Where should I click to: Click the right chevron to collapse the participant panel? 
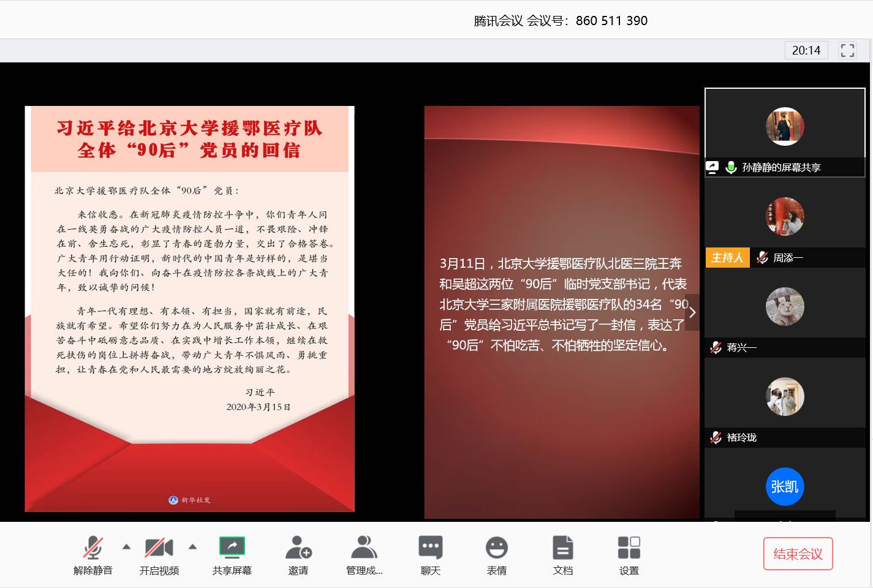point(692,312)
